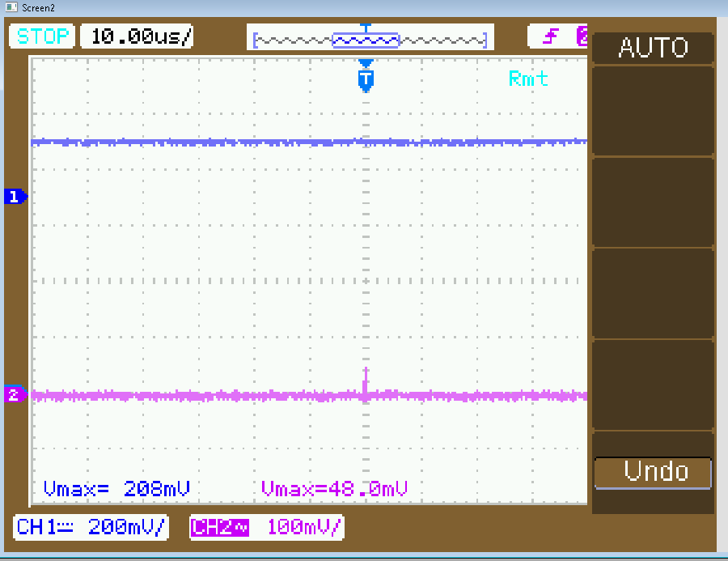Click the 10.00us/ timebase setting
The height and width of the screenshot is (561, 728).
click(140, 36)
